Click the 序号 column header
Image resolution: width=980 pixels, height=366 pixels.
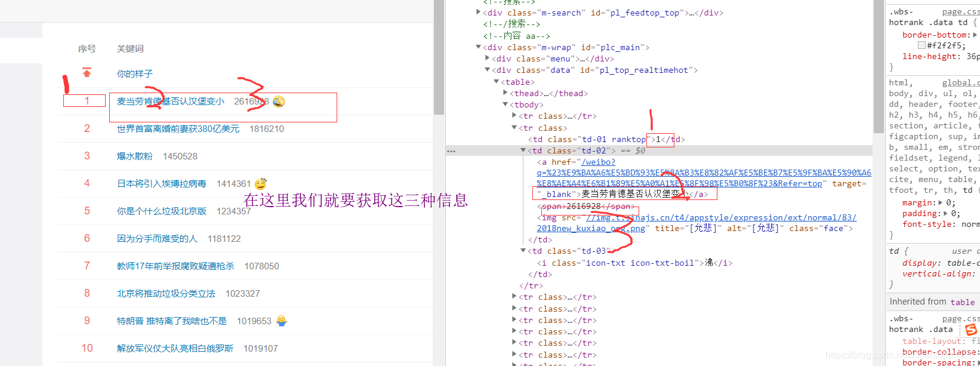[x=87, y=48]
